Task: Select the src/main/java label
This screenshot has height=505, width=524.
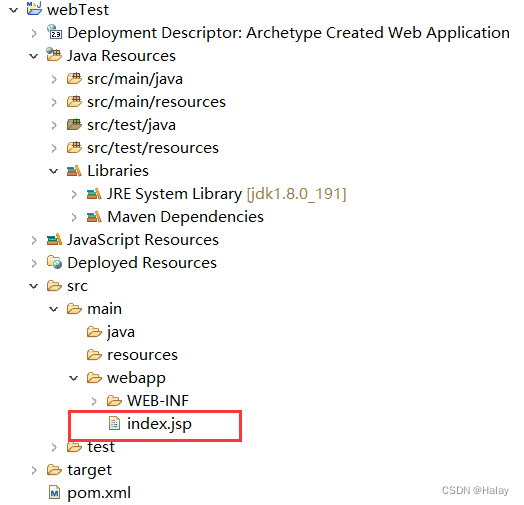Action: pyautogui.click(x=135, y=79)
